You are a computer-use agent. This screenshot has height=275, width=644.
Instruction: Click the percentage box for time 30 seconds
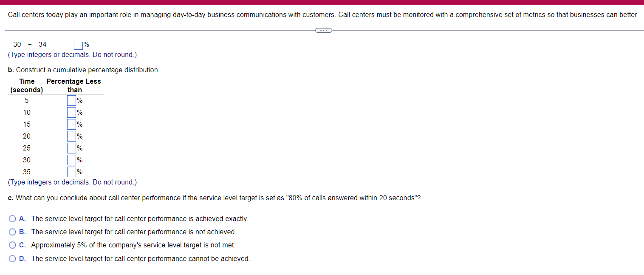(71, 160)
